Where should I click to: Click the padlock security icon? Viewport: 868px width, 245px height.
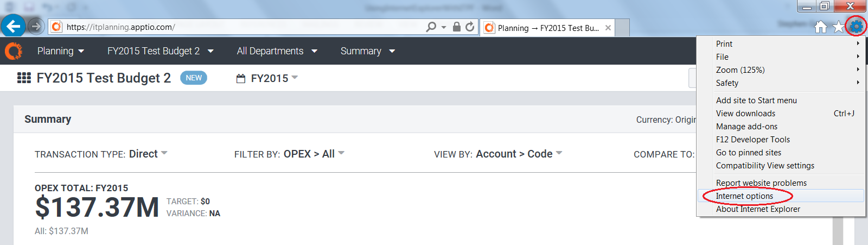tap(456, 27)
